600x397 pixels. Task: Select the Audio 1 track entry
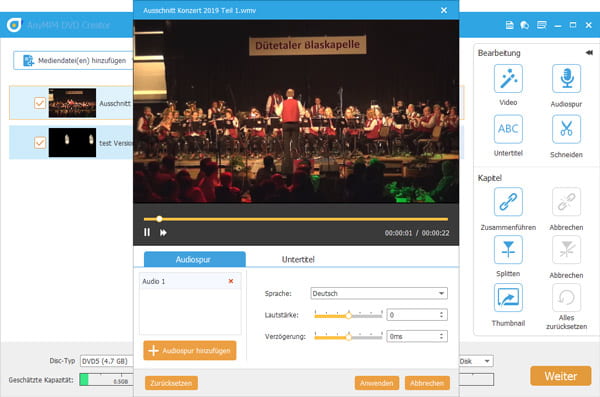click(190, 281)
